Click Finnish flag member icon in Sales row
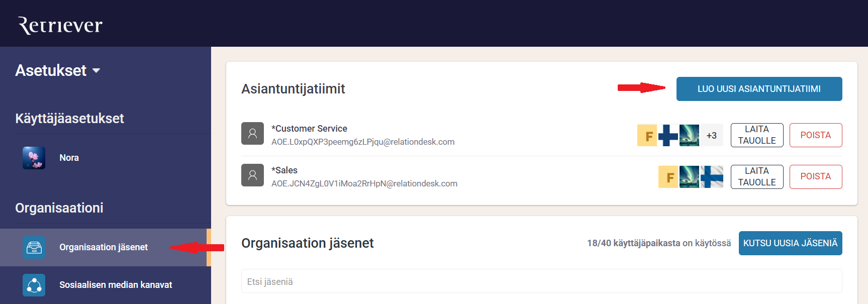Screen dimensions: 868x304 [712, 177]
